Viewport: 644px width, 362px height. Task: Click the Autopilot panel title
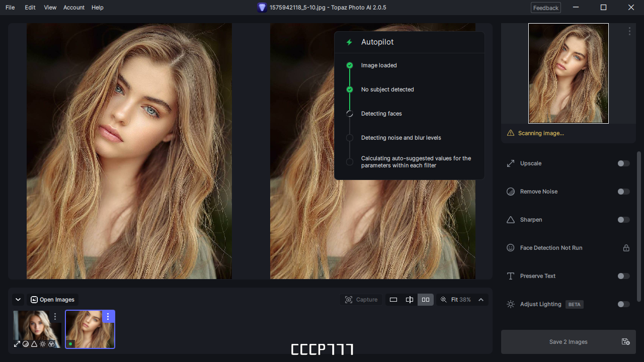click(377, 42)
